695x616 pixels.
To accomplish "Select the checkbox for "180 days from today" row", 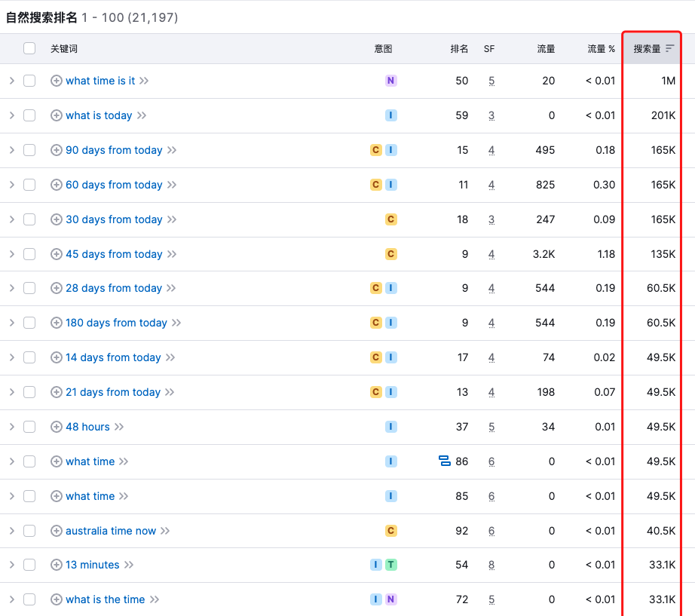I will click(30, 322).
